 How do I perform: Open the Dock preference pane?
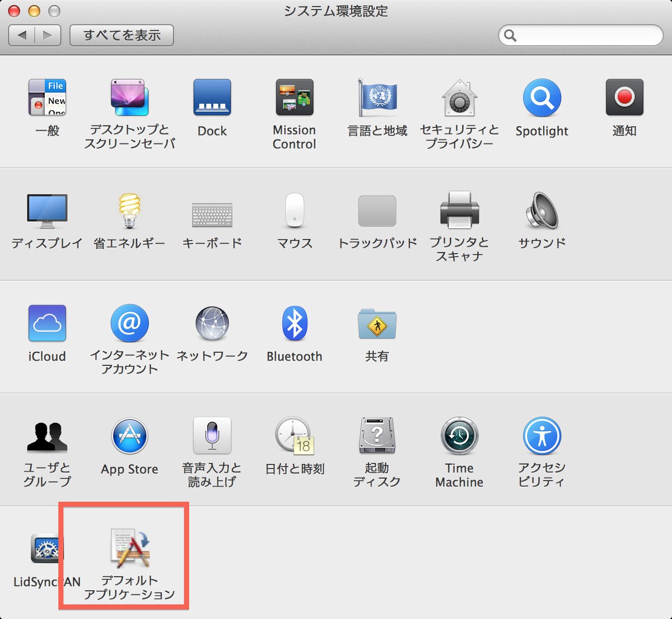[x=212, y=98]
